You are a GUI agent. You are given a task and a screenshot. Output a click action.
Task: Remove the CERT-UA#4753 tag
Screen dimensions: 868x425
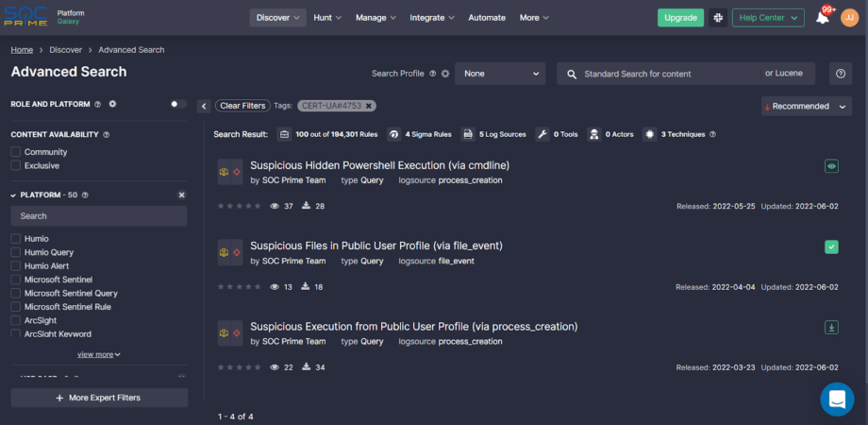pyautogui.click(x=368, y=105)
